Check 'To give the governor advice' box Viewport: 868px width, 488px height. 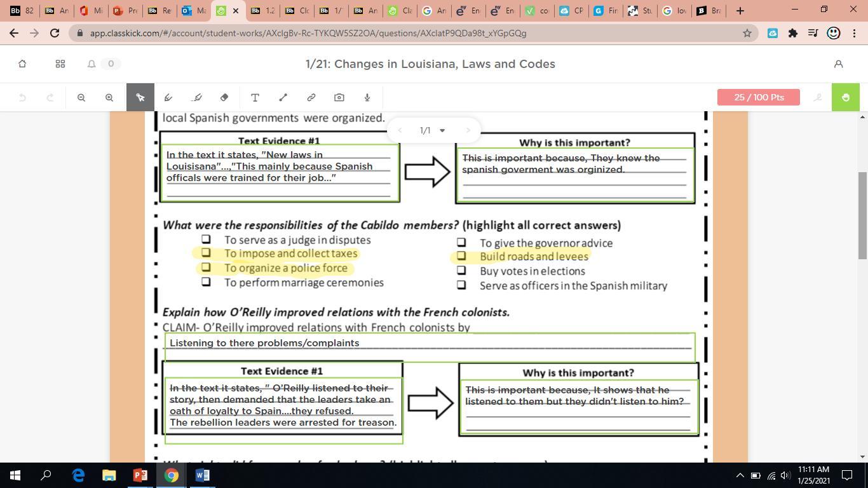(461, 242)
